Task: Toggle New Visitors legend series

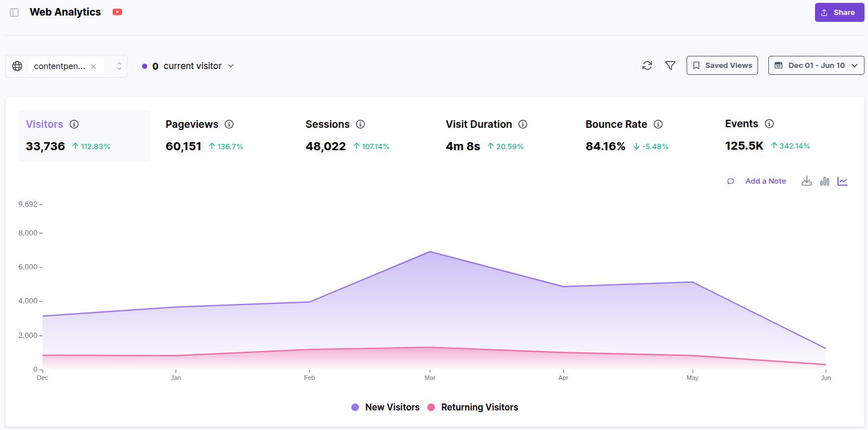Action: pos(386,407)
